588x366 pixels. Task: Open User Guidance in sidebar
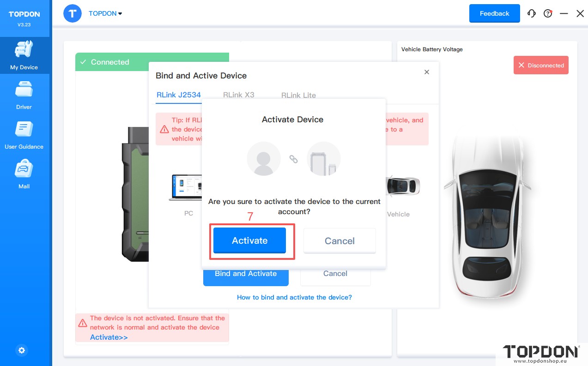[x=24, y=135]
